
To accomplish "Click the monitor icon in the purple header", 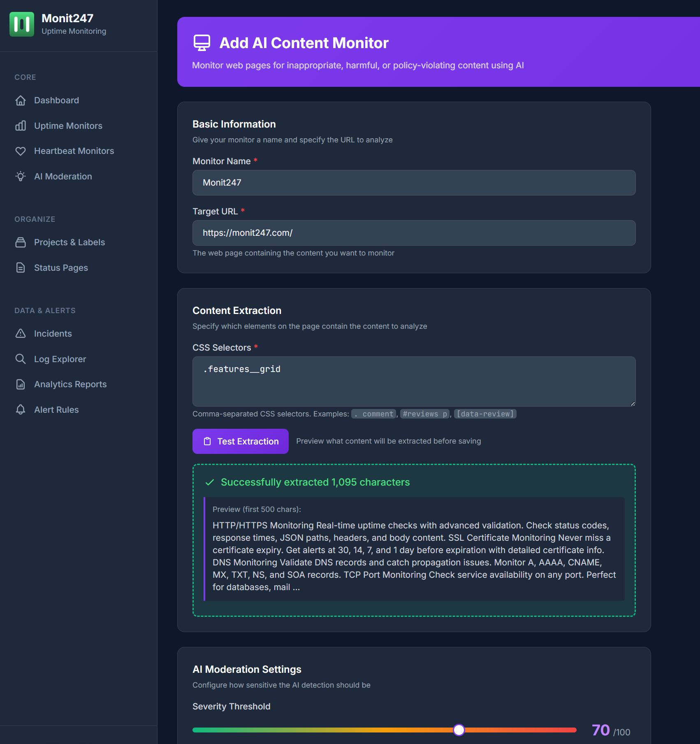I will pos(202,42).
